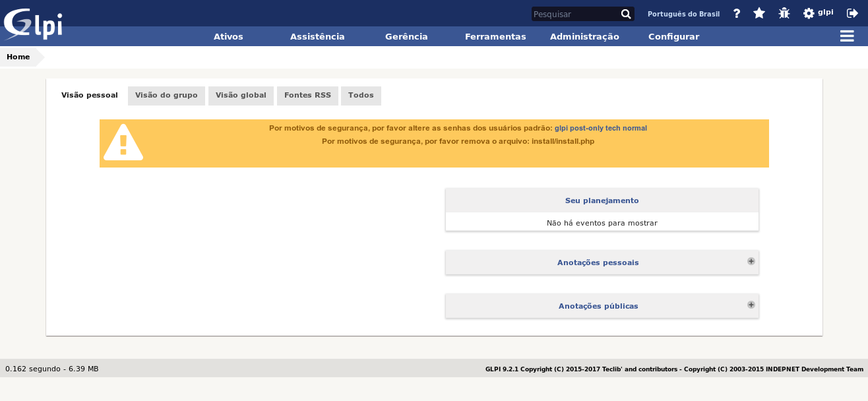Open the tech user link in warning
The width and height of the screenshot is (868, 401).
click(613, 129)
